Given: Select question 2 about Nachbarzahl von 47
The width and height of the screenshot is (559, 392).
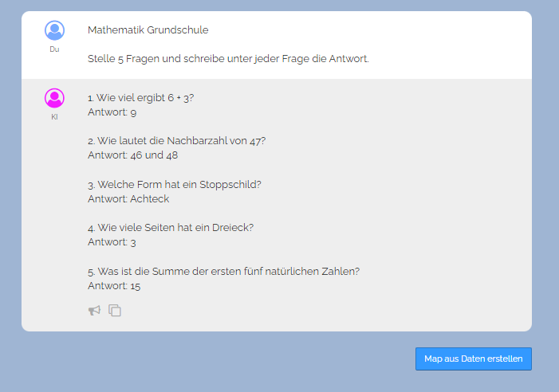Looking at the screenshot, I should tap(176, 141).
